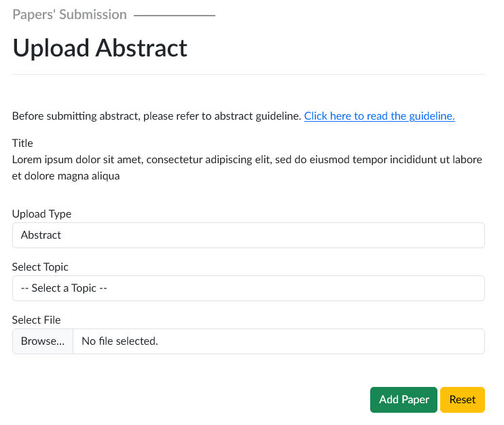Click the Browse... file button
Viewport: 504px width, 425px height.
[43, 341]
